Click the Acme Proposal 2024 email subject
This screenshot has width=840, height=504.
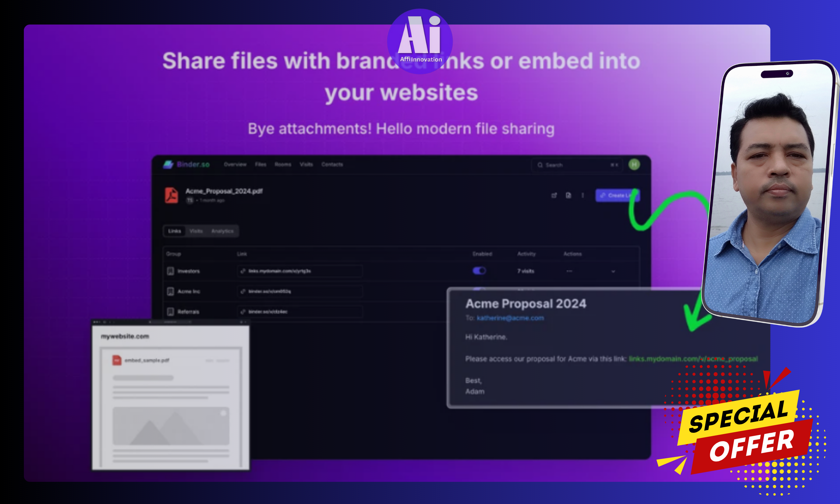coord(526,304)
